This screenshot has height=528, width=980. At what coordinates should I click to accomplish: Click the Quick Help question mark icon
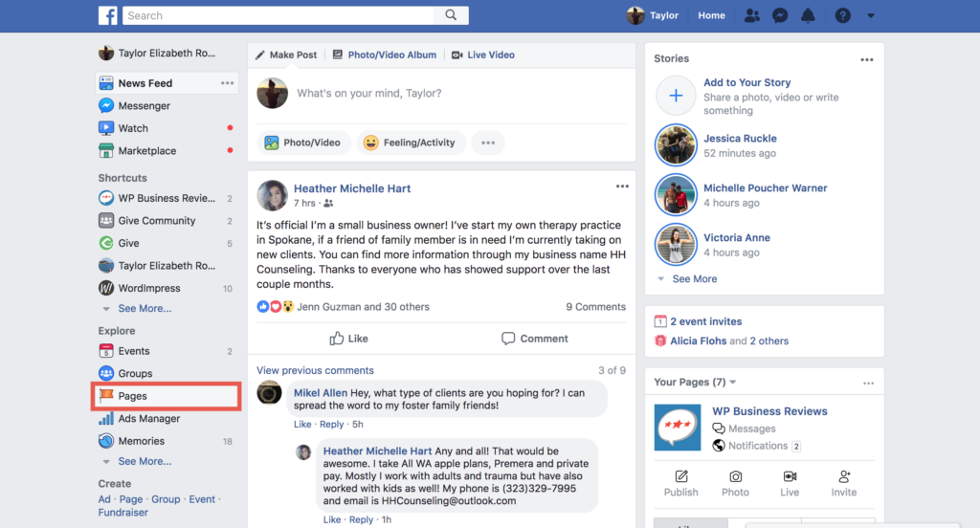(x=842, y=15)
